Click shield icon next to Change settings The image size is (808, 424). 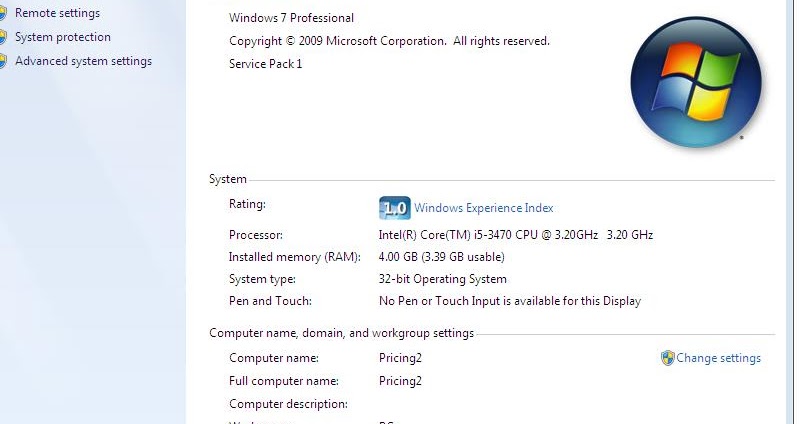(667, 358)
